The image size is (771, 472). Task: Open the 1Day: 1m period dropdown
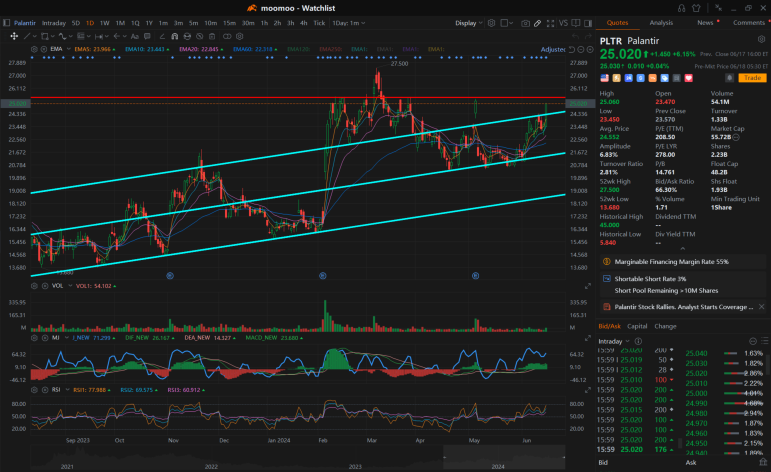click(349, 23)
